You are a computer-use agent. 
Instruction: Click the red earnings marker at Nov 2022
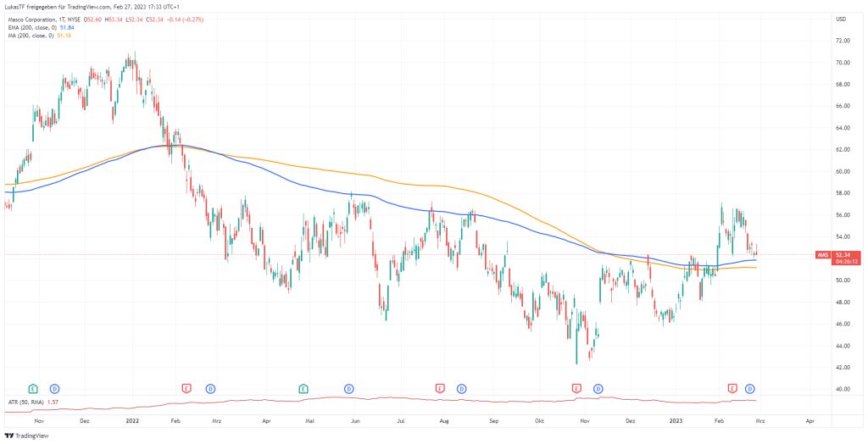click(576, 388)
